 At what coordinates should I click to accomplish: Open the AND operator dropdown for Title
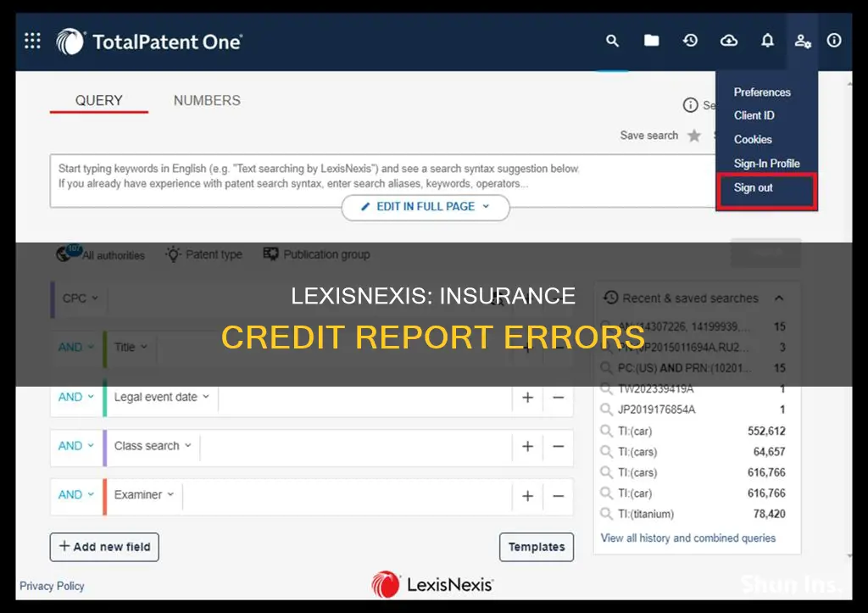point(75,348)
